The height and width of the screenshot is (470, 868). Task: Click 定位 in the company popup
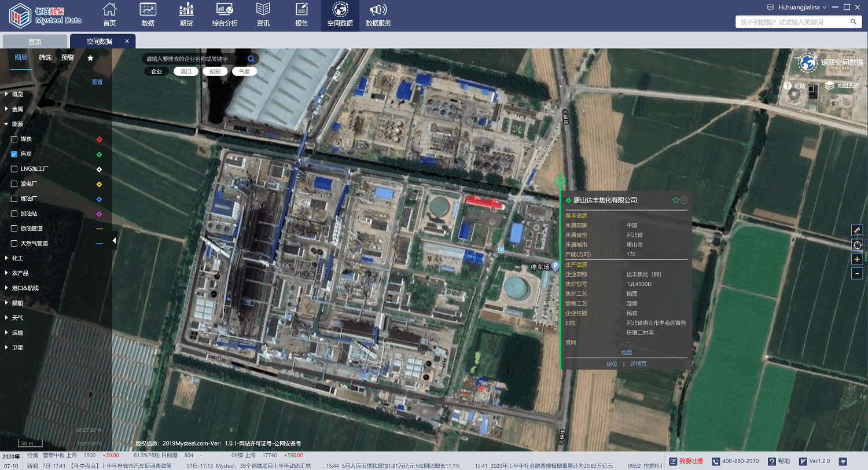[x=612, y=364]
